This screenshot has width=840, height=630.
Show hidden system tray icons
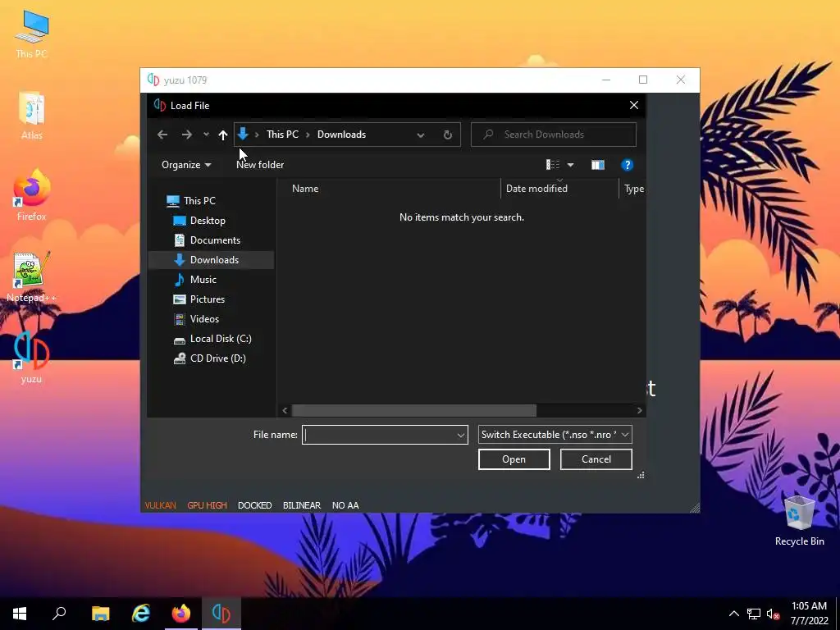tap(734, 614)
